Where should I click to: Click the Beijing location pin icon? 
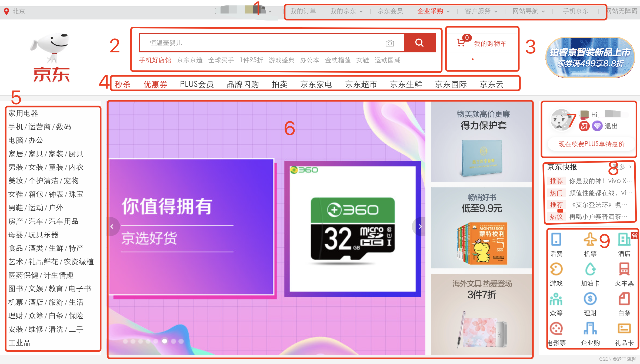pyautogui.click(x=6, y=11)
